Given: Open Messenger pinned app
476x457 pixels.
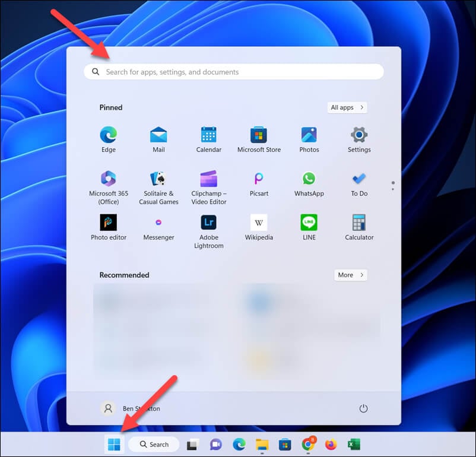Looking at the screenshot, I should [x=158, y=227].
